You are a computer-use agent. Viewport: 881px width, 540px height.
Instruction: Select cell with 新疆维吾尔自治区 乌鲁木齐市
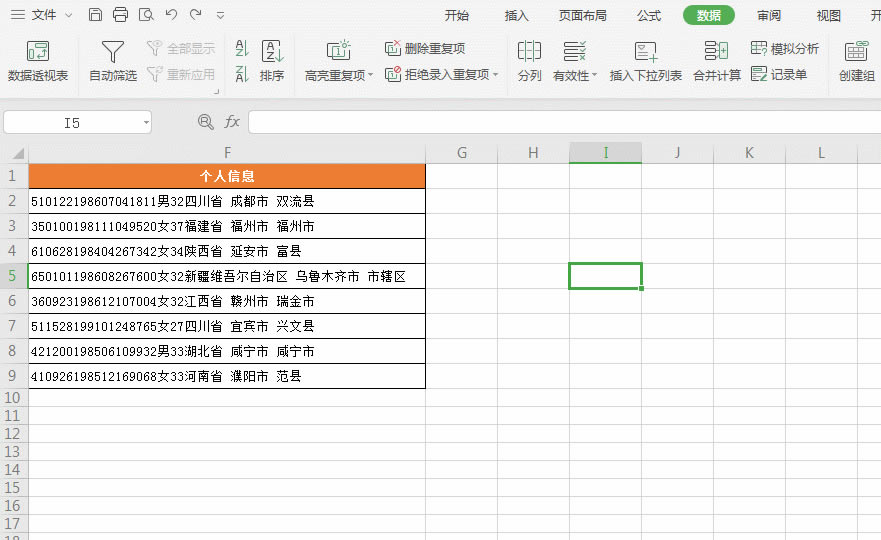(227, 276)
